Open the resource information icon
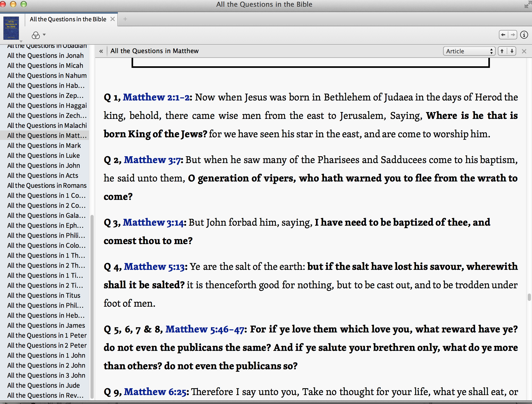Image resolution: width=532 pixels, height=404 pixels. [524, 35]
